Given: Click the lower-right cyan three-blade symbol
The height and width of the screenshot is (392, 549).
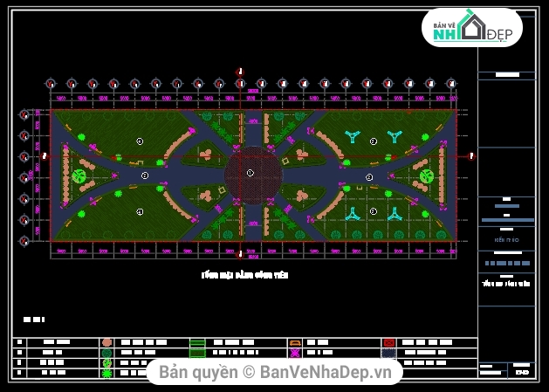Looking at the screenshot, I should [394, 213].
